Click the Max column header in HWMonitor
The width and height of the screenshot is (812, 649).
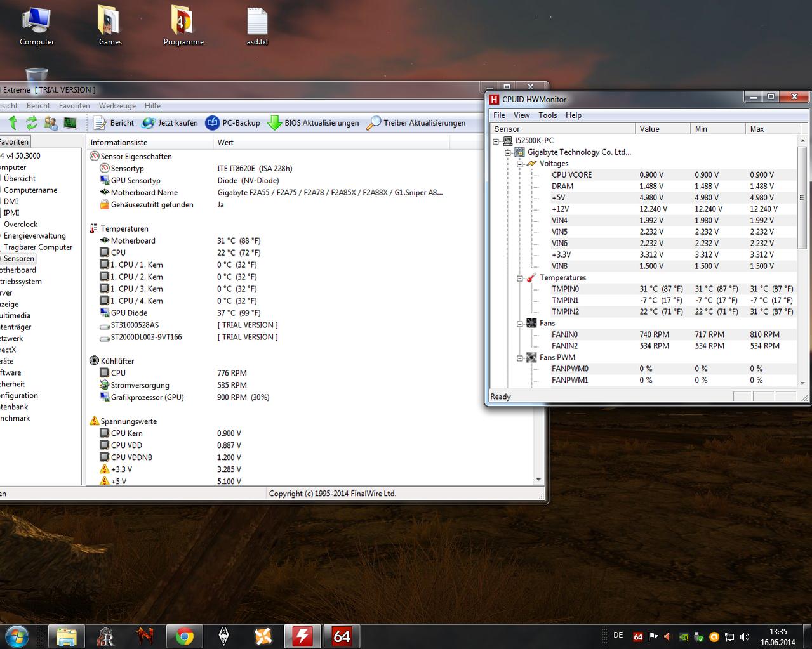tap(773, 129)
